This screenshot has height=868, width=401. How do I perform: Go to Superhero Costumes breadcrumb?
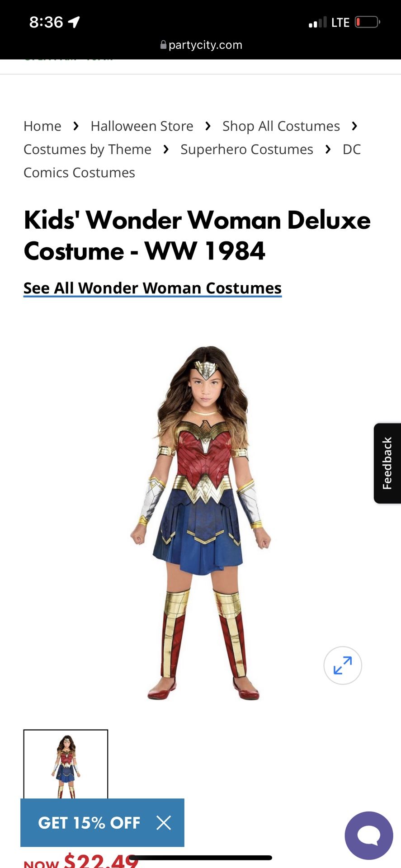coord(247,150)
